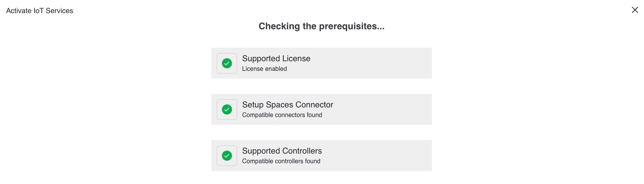
Task: Select the white tile framing License checkmark
Action: 227,63
